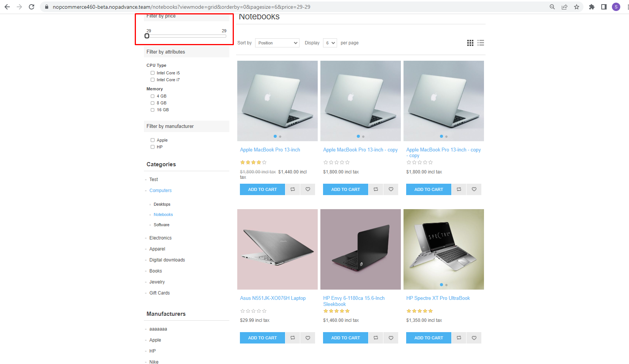
Task: Click compare icon for HP Spectre XT Pro UltraBook
Action: [x=458, y=337]
